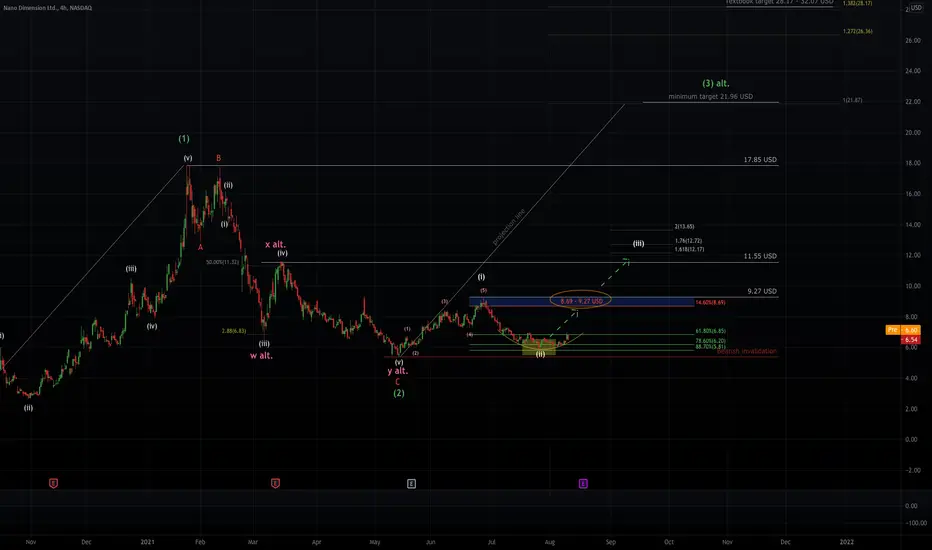The height and width of the screenshot is (550, 932).
Task: Select the 11.55 USD level label
Action: point(760,256)
